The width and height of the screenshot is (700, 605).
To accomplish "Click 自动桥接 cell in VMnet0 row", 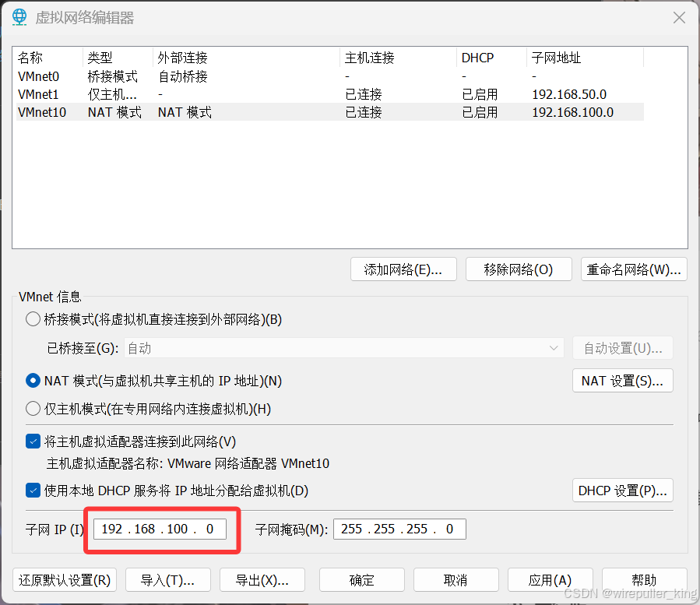I will click(x=183, y=76).
